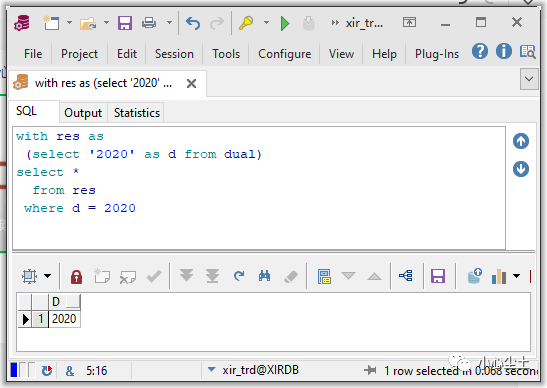Open the Edit menu
Viewport: 547px width, 388px height.
click(127, 54)
